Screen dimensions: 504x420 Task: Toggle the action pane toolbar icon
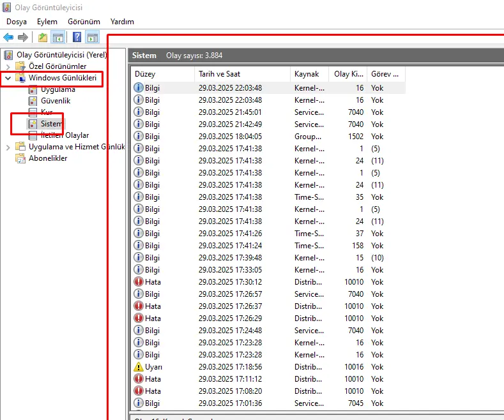(93, 38)
